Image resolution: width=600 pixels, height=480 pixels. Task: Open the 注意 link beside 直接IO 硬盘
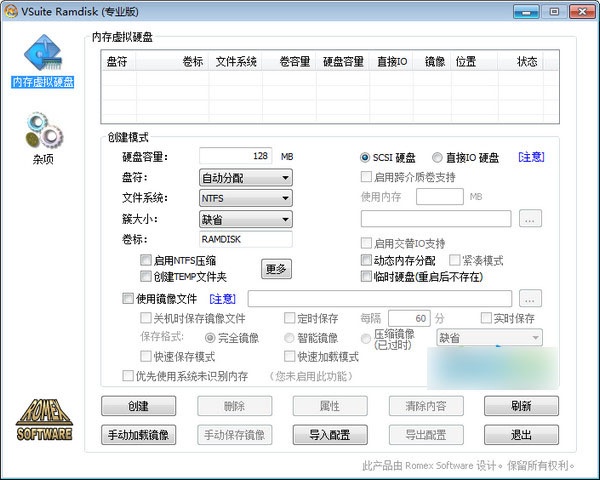530,157
